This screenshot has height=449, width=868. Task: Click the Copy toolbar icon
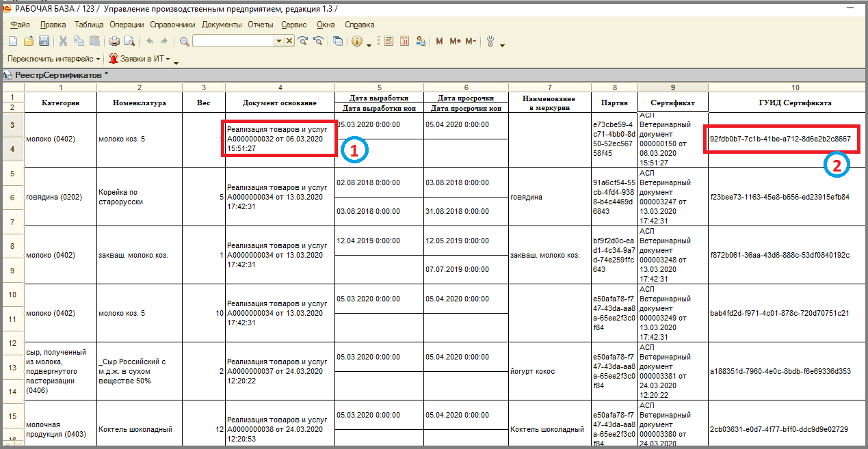pos(79,41)
